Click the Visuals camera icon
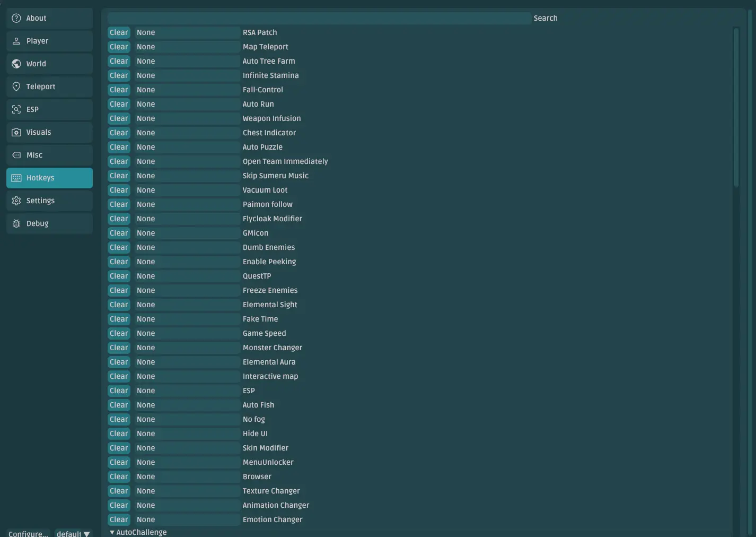 (16, 132)
